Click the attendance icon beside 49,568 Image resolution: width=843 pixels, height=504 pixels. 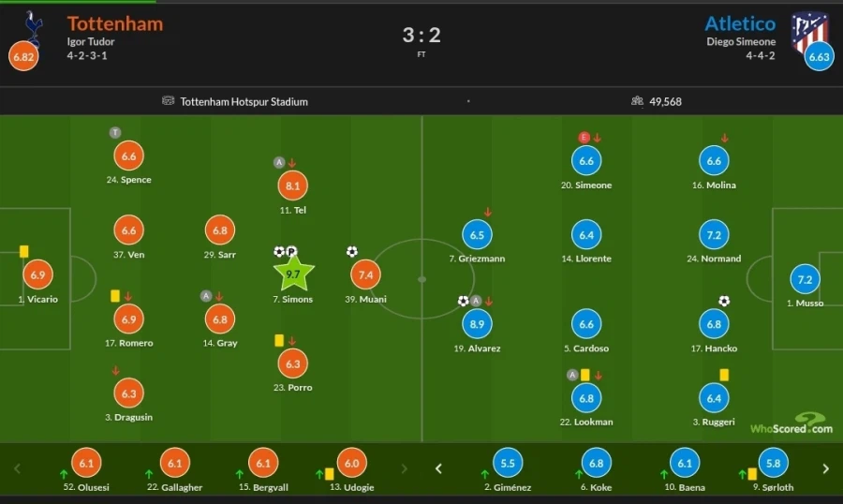[x=637, y=101]
